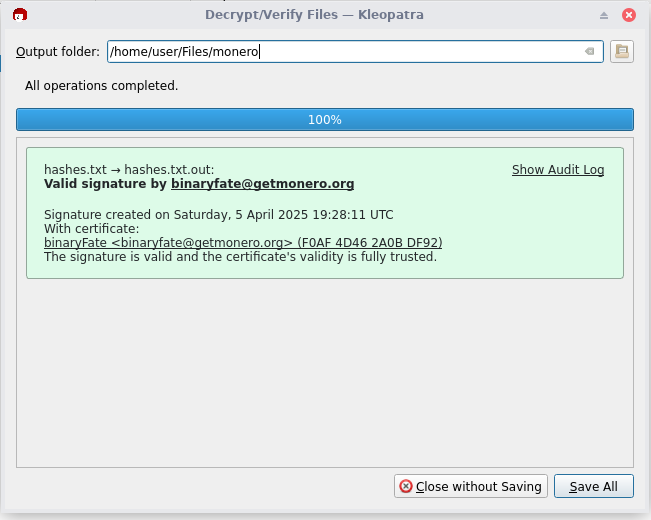
Task: Click the 'Decrypt/Verify Files — Kleopatra' window title
Action: coord(314,15)
